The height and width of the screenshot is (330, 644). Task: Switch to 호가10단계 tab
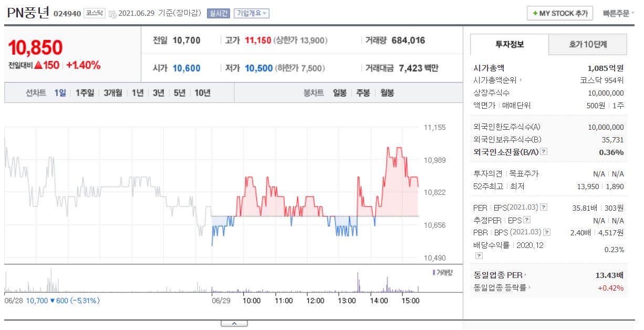(588, 45)
